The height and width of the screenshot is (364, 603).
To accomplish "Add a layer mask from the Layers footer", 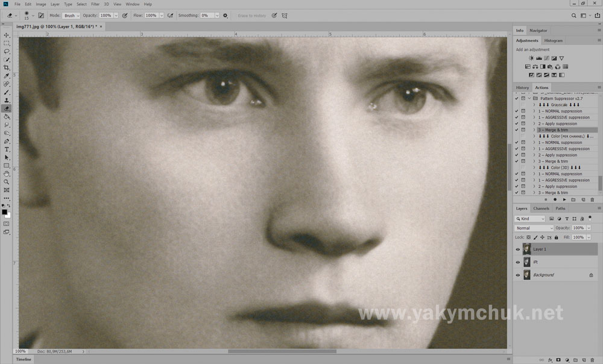I will click(x=558, y=360).
